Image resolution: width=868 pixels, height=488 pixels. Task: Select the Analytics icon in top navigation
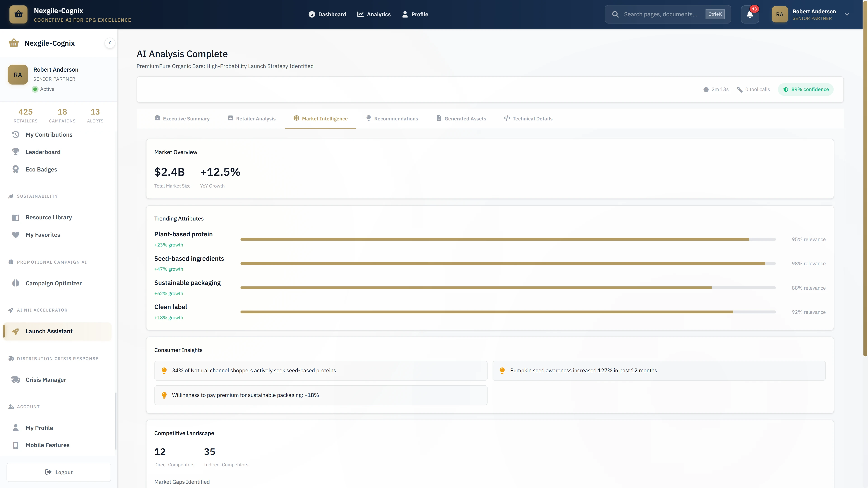click(x=360, y=14)
